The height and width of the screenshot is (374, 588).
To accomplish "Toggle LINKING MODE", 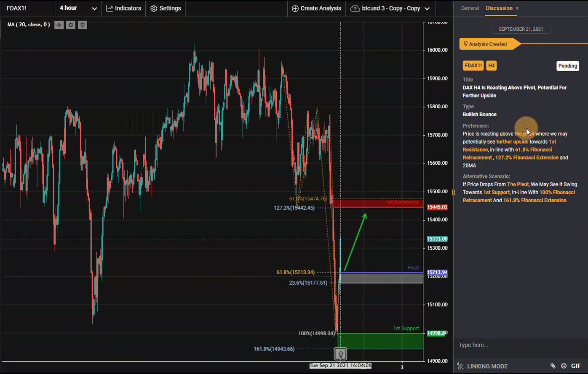I will point(483,366).
